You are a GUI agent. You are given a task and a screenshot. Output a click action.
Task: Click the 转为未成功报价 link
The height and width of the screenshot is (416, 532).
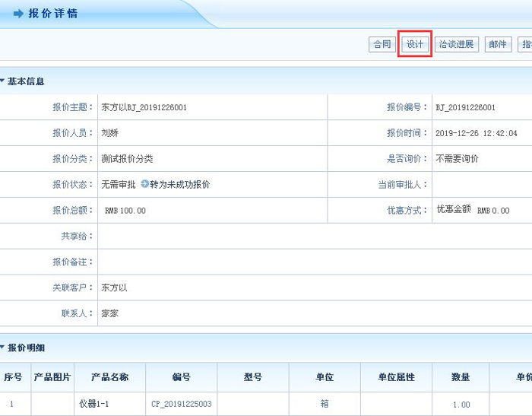[x=179, y=185]
